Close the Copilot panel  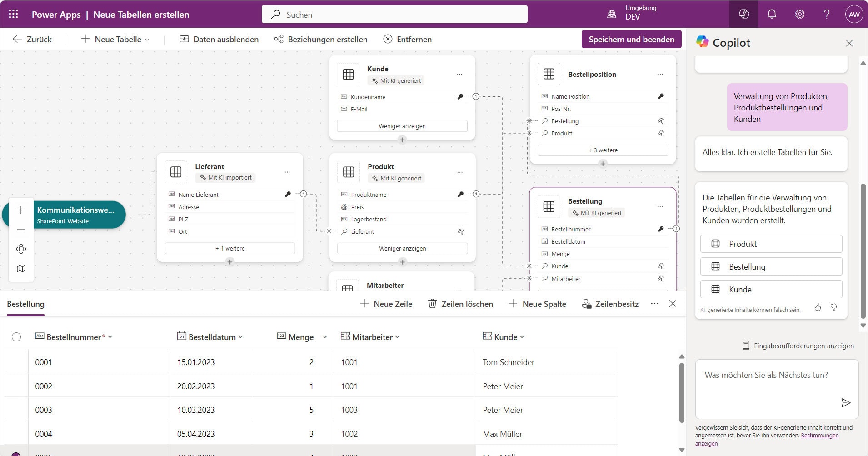[x=849, y=43]
